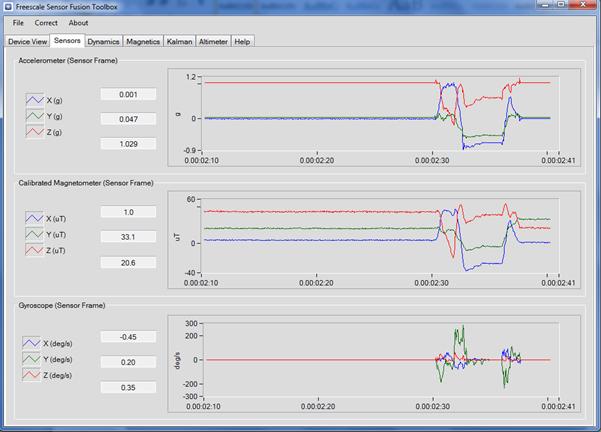Click the Y (deg/s) legend label
The image size is (601, 432).
[57, 359]
